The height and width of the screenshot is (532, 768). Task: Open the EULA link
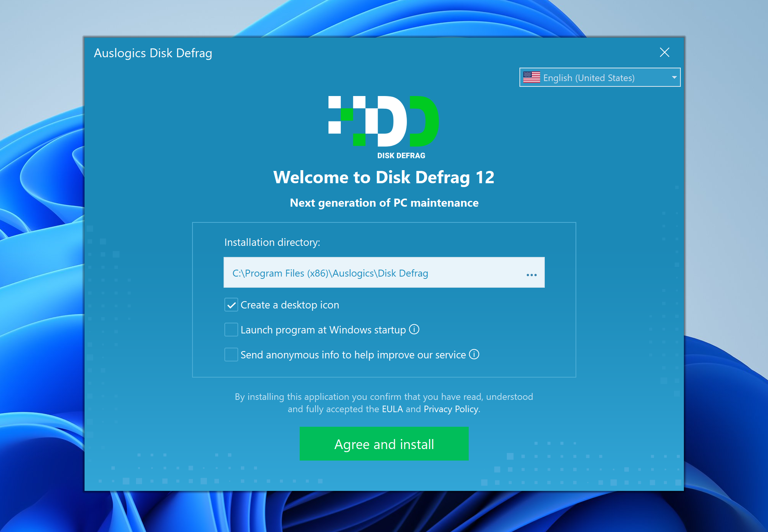[392, 409]
